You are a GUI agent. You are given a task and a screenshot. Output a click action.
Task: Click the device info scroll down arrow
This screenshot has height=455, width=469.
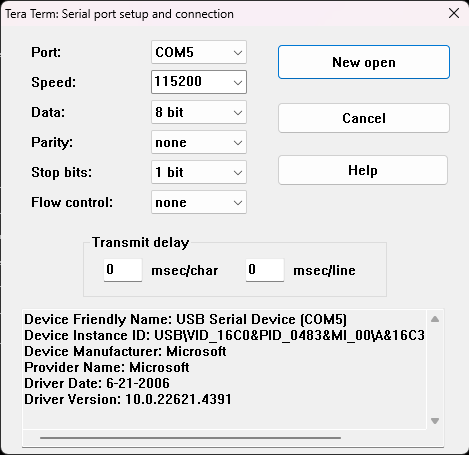435,421
